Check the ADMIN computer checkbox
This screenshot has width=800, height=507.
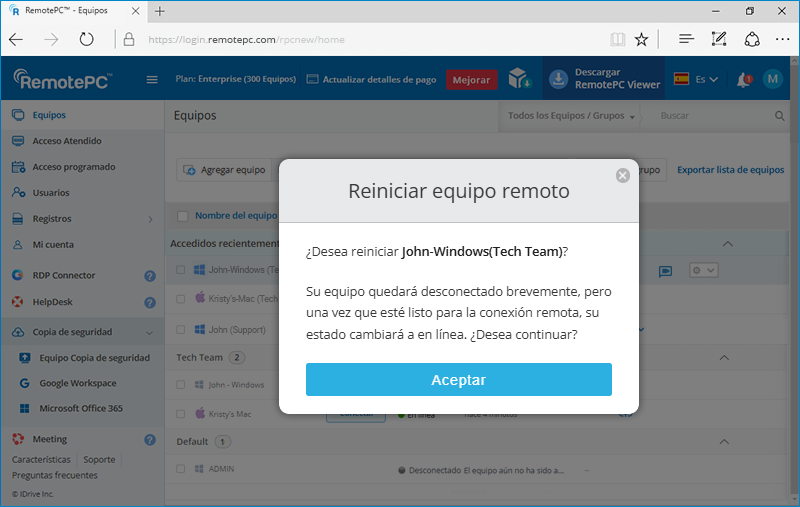coord(181,469)
